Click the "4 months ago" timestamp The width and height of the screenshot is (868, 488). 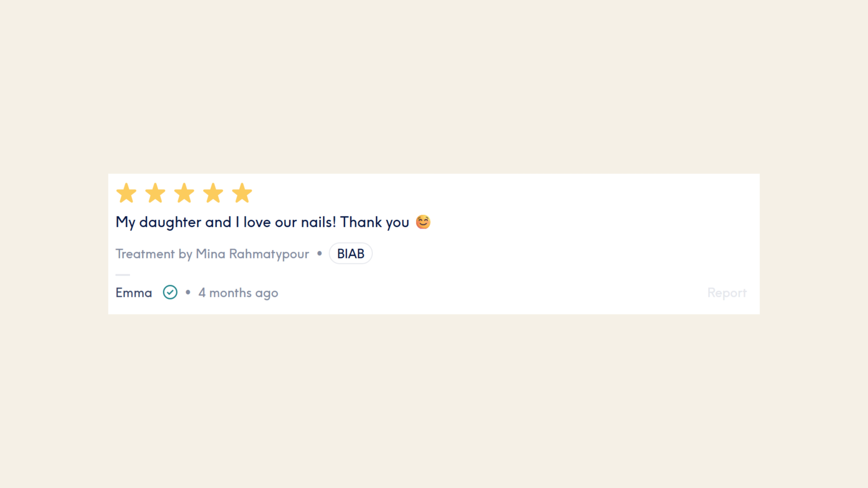(x=238, y=293)
